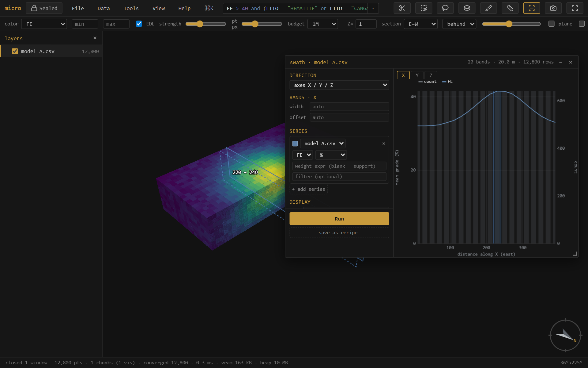
Task: Click + add series
Action: click(308, 189)
